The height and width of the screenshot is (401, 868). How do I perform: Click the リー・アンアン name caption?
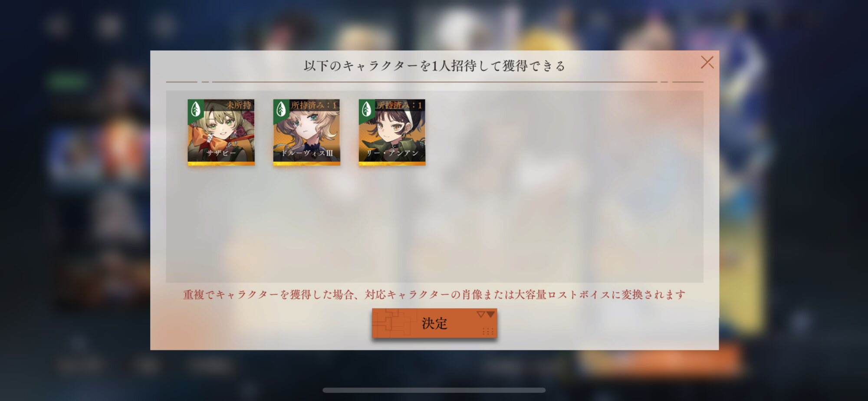coord(392,153)
